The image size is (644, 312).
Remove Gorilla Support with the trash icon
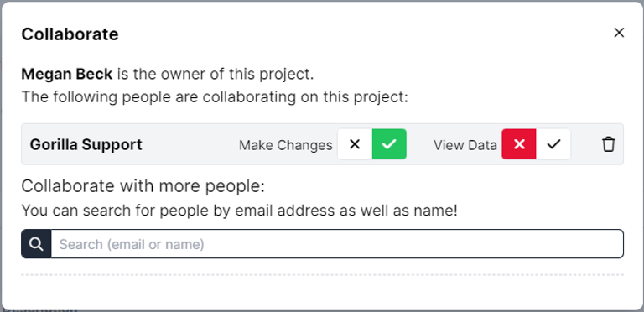[608, 144]
